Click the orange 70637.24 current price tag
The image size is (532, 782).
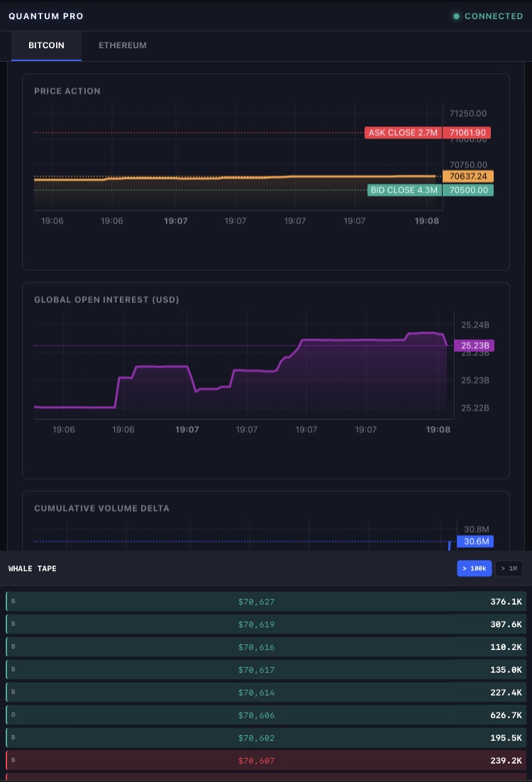[467, 176]
